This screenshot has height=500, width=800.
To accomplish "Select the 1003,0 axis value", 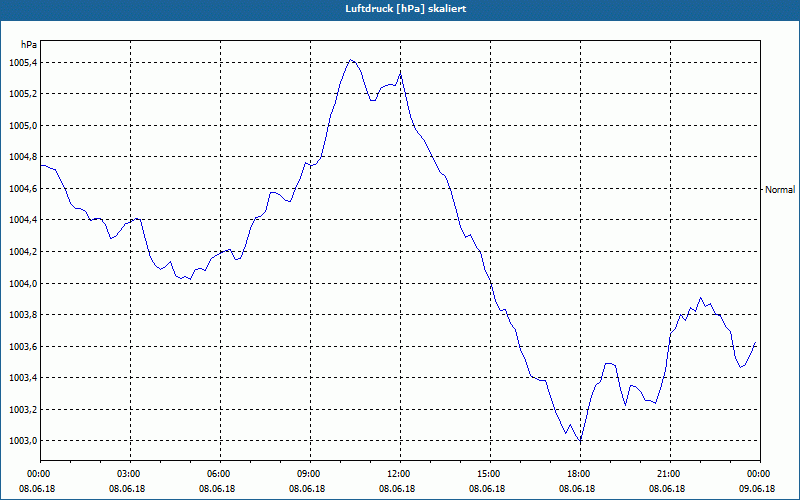I will (x=23, y=441).
